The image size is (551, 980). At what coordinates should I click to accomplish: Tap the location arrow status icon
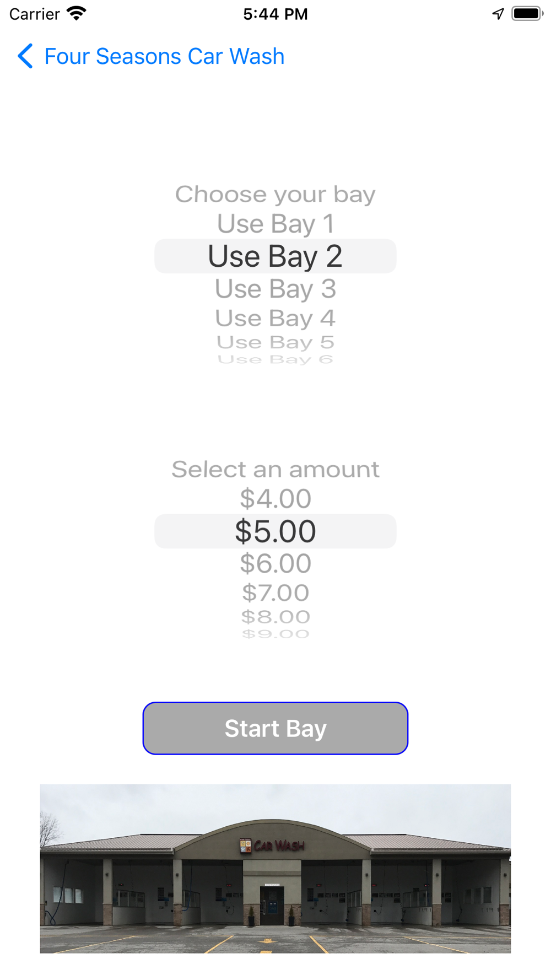tap(498, 14)
